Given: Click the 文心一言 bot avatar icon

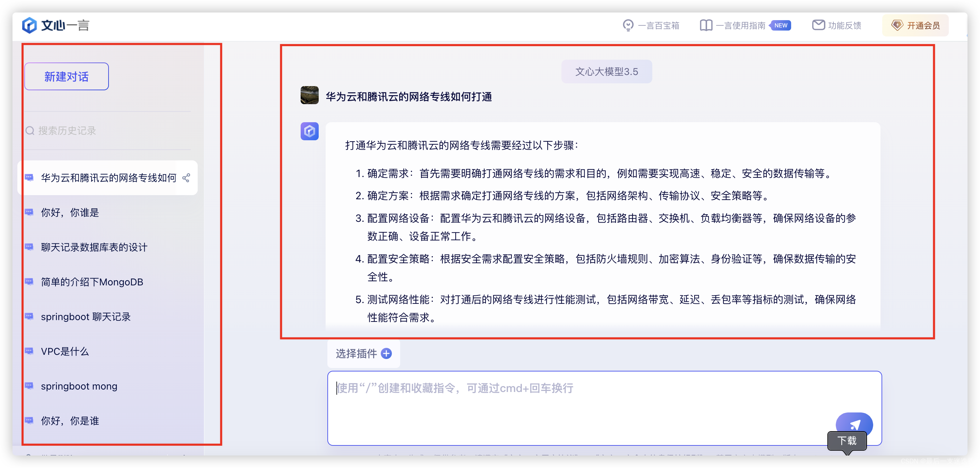Looking at the screenshot, I should tap(309, 131).
